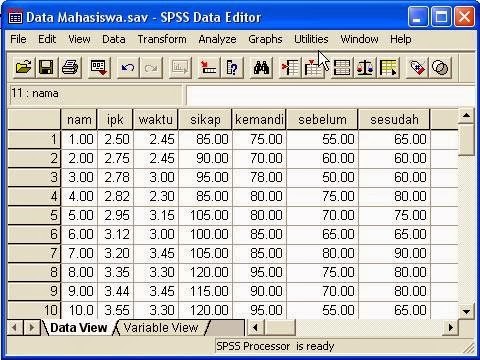The image size is (480, 360).
Task: Open the Window menu
Action: [x=359, y=39]
